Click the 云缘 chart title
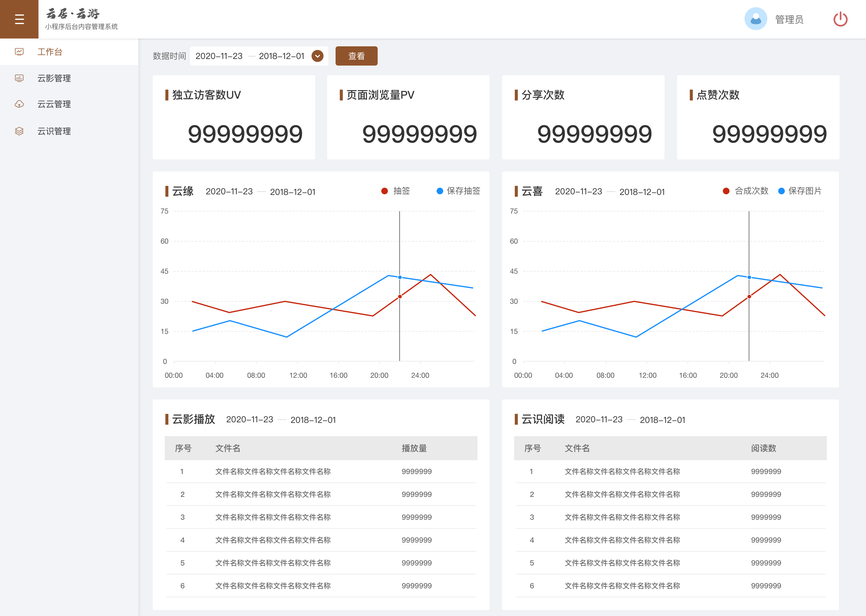This screenshot has height=616, width=866. (x=183, y=191)
